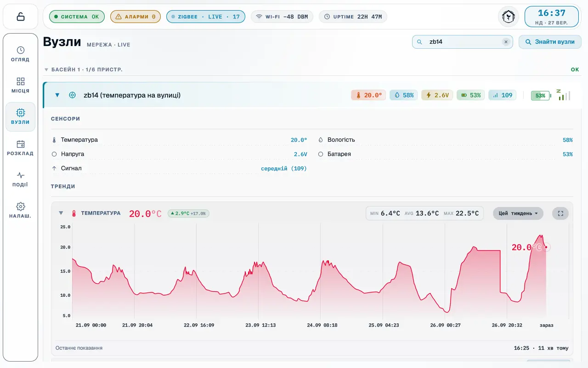Click the 16:37 clock widget
This screenshot has width=588, height=368.
coord(552,17)
